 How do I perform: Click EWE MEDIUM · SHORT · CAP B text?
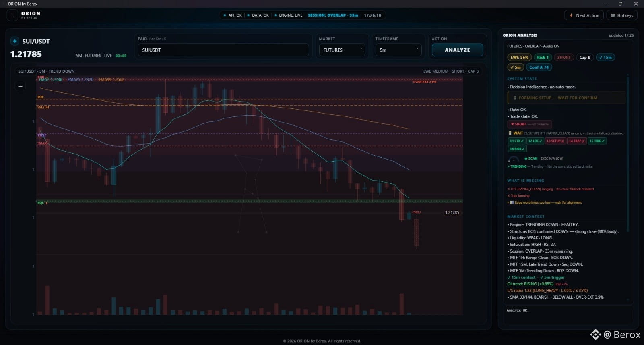tap(451, 71)
